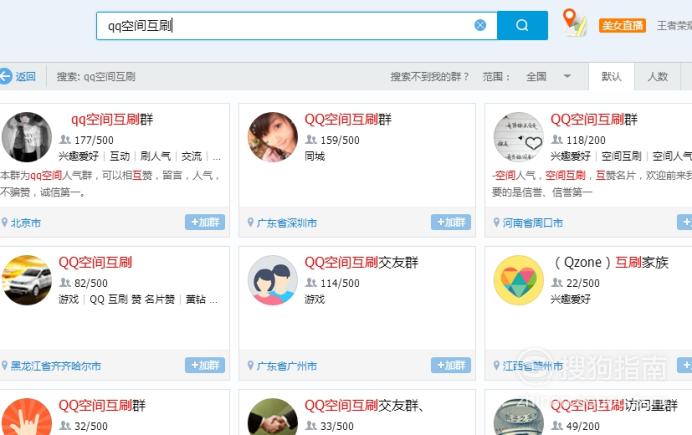Click the 河南省周口市 location link
The width and height of the screenshot is (692, 435).
tap(533, 223)
